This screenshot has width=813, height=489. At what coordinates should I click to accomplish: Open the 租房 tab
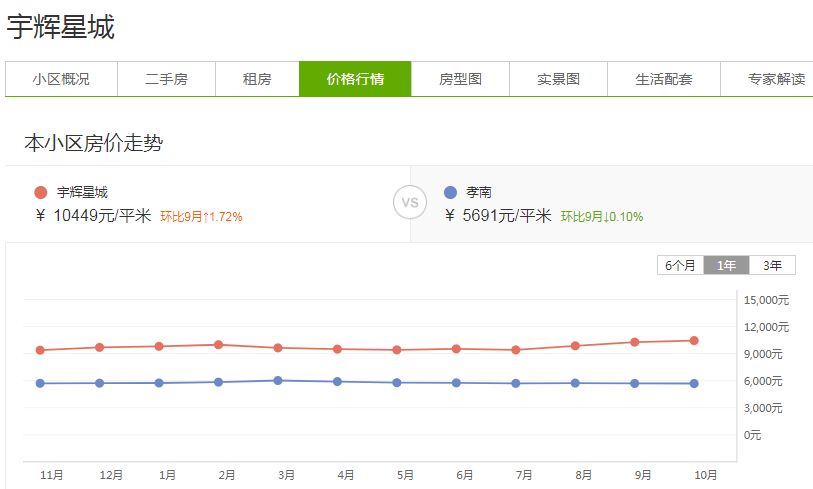pyautogui.click(x=257, y=79)
